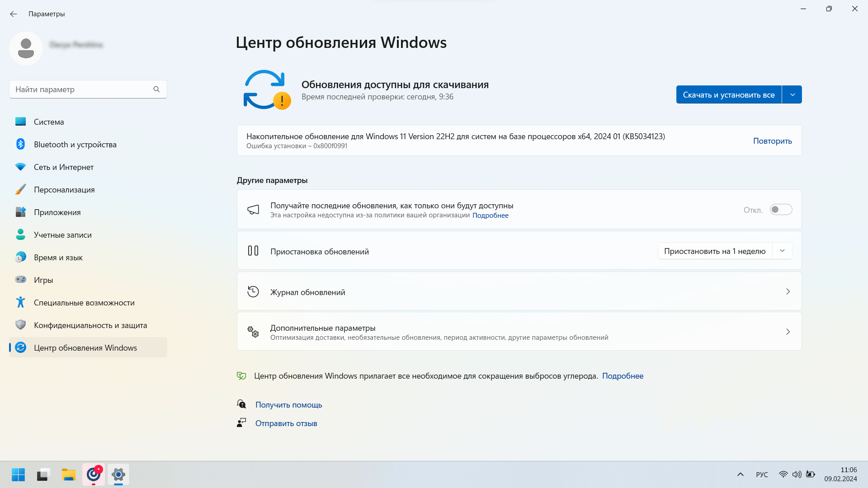Click the Игры gamepad icon
The width and height of the screenshot is (868, 488).
click(20, 279)
